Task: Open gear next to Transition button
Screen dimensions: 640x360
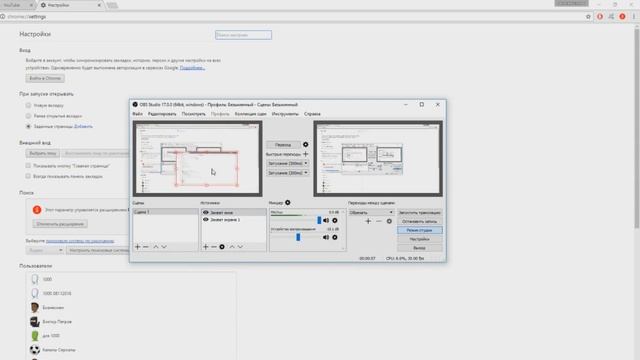Action: pyautogui.click(x=305, y=144)
